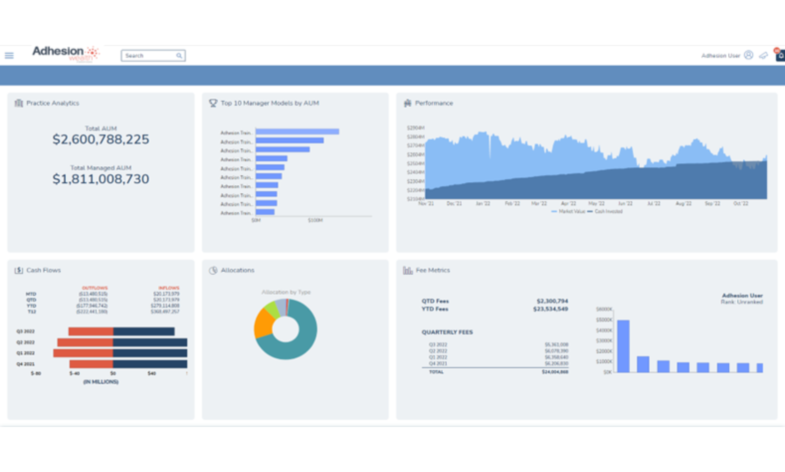Click the Cash Flows dollar icon
This screenshot has width=785, height=472.
click(19, 270)
